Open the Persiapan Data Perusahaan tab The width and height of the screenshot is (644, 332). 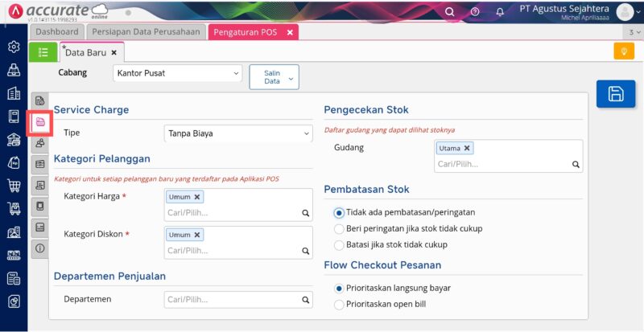(145, 31)
